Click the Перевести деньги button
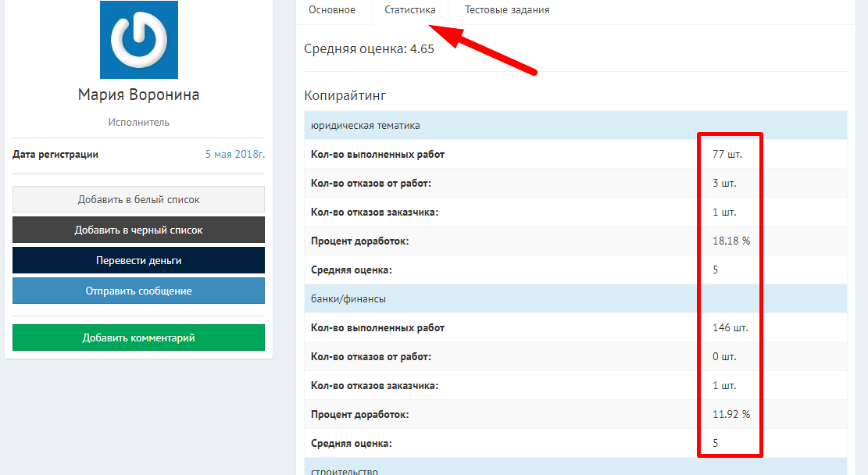Viewport: 868px width, 475px height. coord(138,260)
